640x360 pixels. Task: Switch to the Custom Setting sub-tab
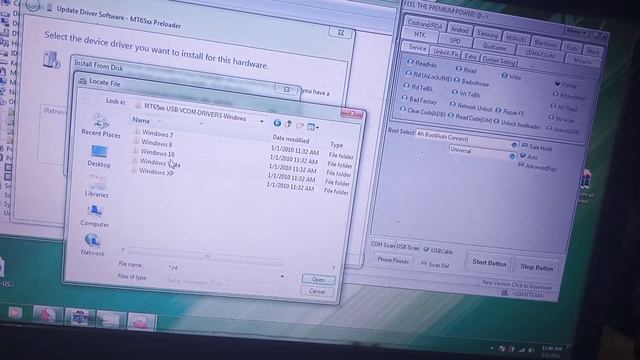pos(499,60)
